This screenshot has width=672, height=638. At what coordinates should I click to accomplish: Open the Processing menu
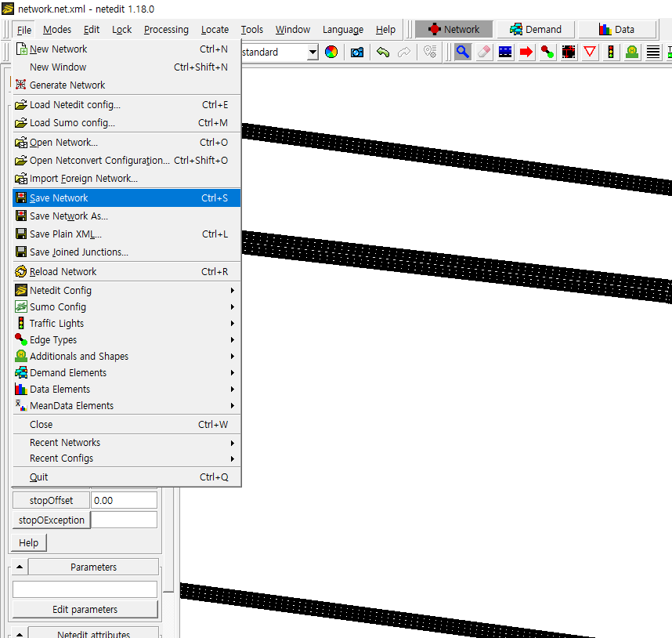pos(166,30)
